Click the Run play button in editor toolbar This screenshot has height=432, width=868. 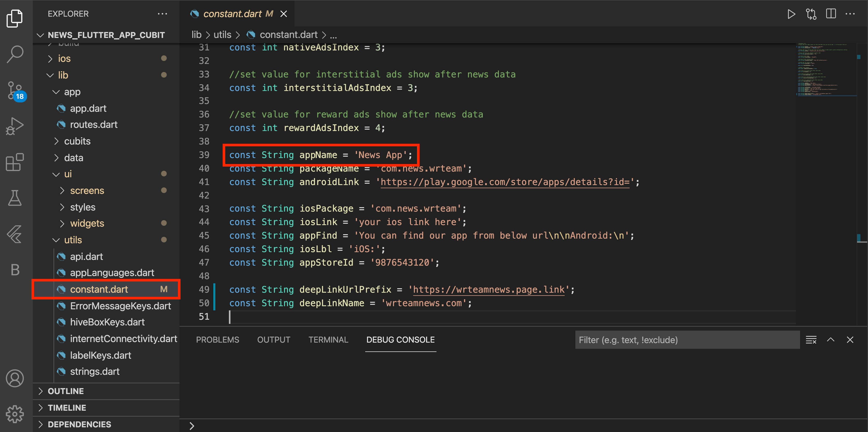click(791, 14)
